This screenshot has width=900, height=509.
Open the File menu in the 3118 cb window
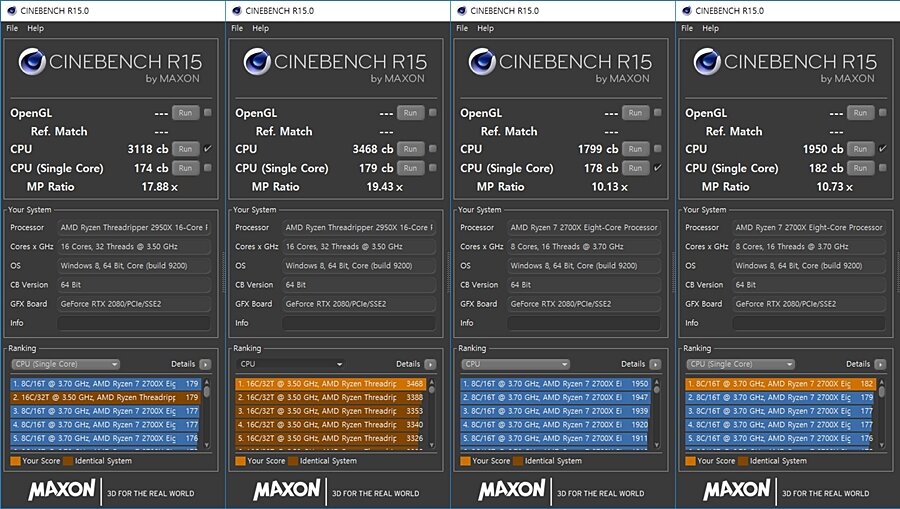point(12,28)
